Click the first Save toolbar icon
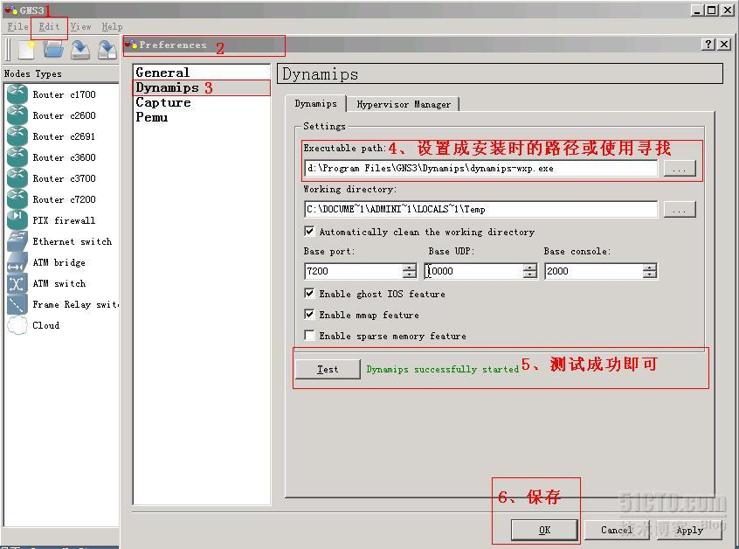 (81, 50)
